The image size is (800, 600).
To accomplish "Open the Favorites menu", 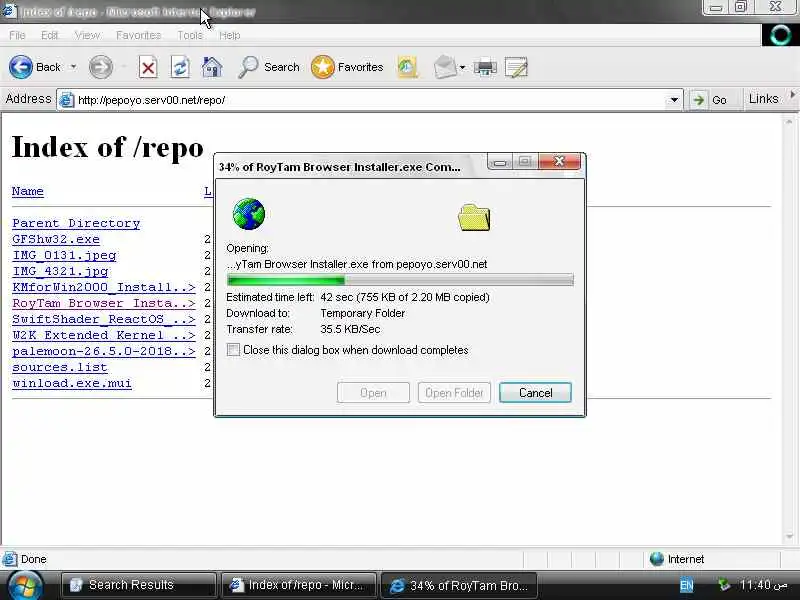I will 138,35.
